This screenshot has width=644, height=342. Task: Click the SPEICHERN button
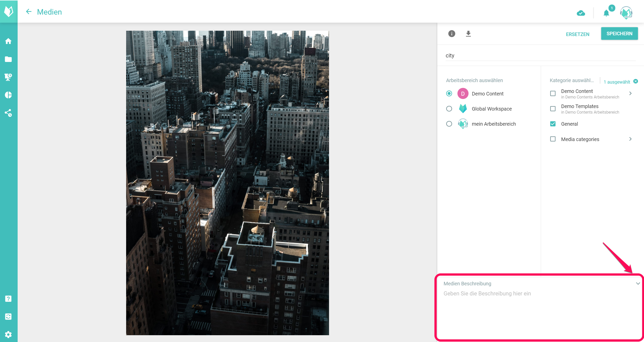[x=619, y=34]
